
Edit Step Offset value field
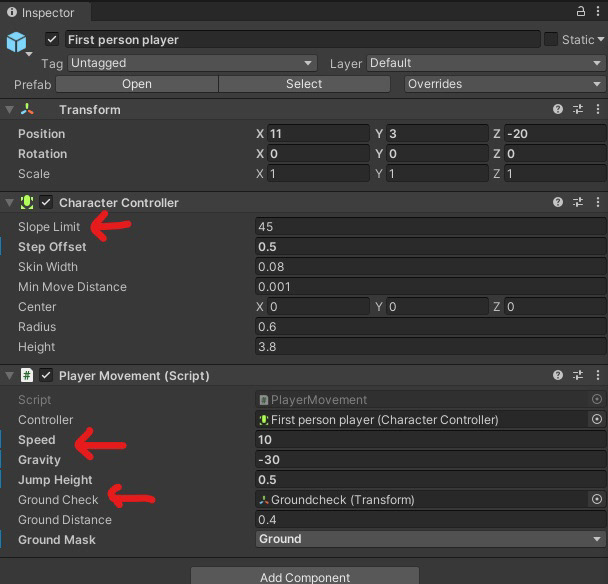tap(430, 247)
